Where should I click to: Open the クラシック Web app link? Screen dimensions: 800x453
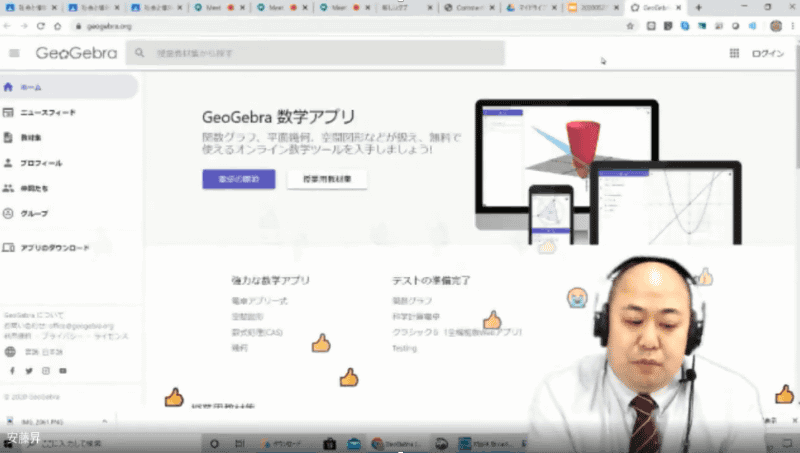tap(457, 333)
